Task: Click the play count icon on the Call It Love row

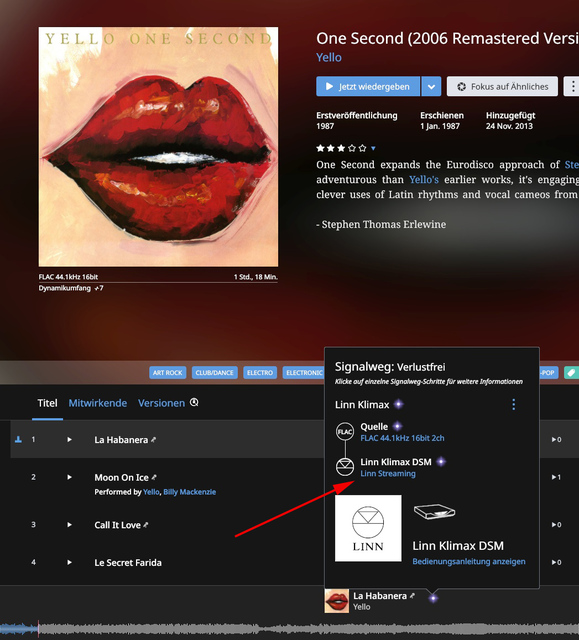Action: (x=557, y=525)
